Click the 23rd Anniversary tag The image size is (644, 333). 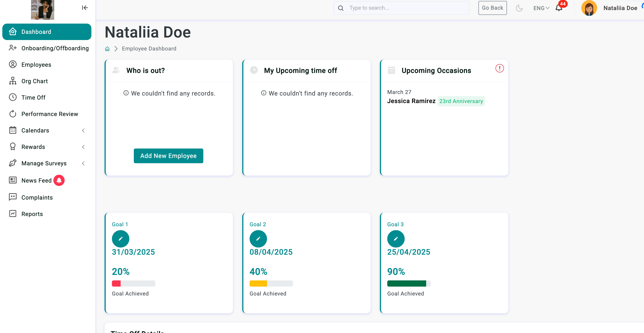pos(461,101)
